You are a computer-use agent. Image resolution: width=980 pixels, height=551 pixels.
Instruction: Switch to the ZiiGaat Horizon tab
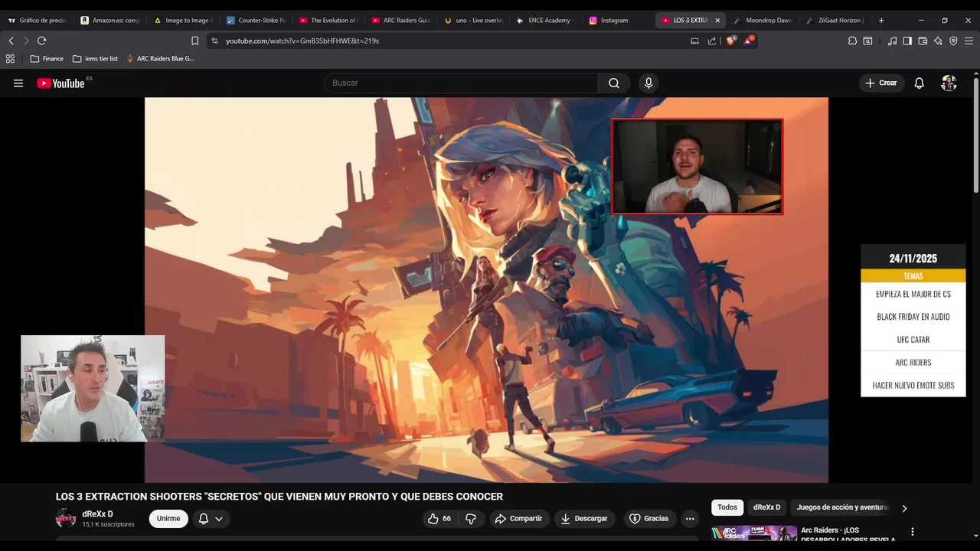(x=837, y=21)
